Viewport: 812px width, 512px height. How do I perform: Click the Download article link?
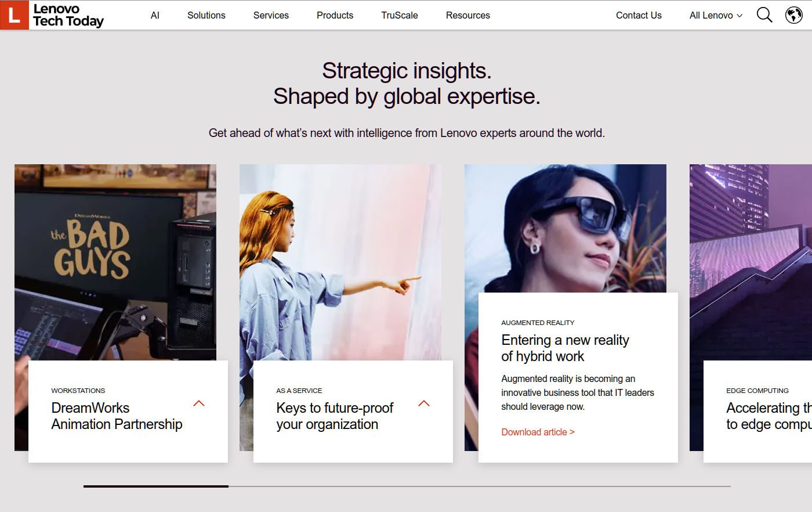click(x=537, y=432)
